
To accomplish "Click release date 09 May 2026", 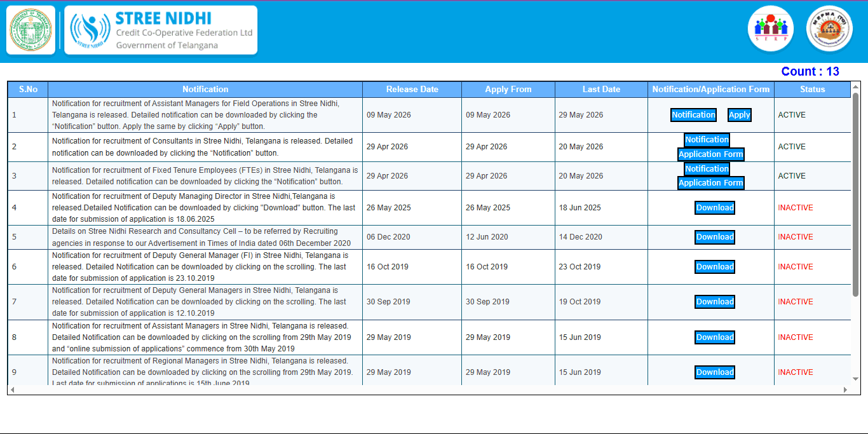I will coord(389,115).
